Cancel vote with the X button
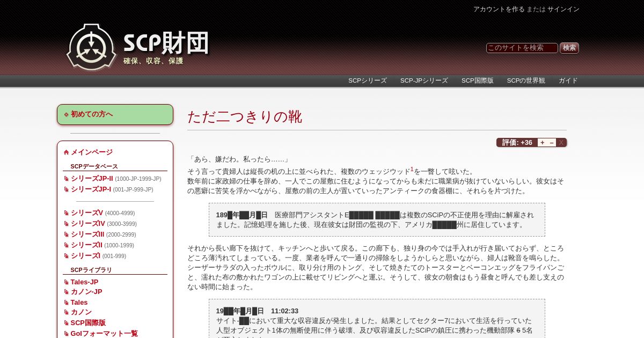Screen dimensions: 644x338 coord(561,142)
